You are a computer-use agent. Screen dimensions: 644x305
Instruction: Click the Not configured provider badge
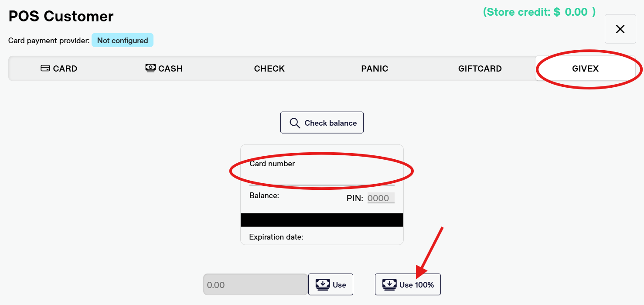coord(123,41)
